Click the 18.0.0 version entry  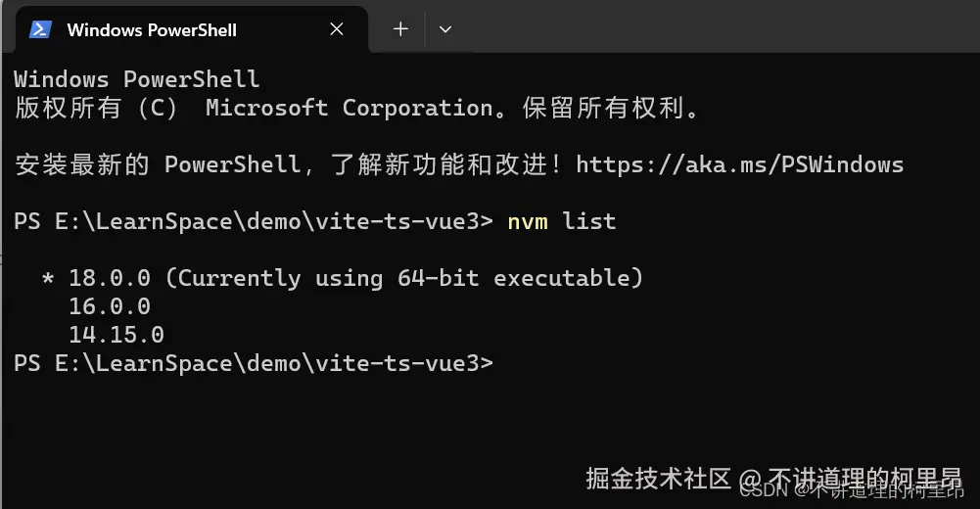coord(109,278)
